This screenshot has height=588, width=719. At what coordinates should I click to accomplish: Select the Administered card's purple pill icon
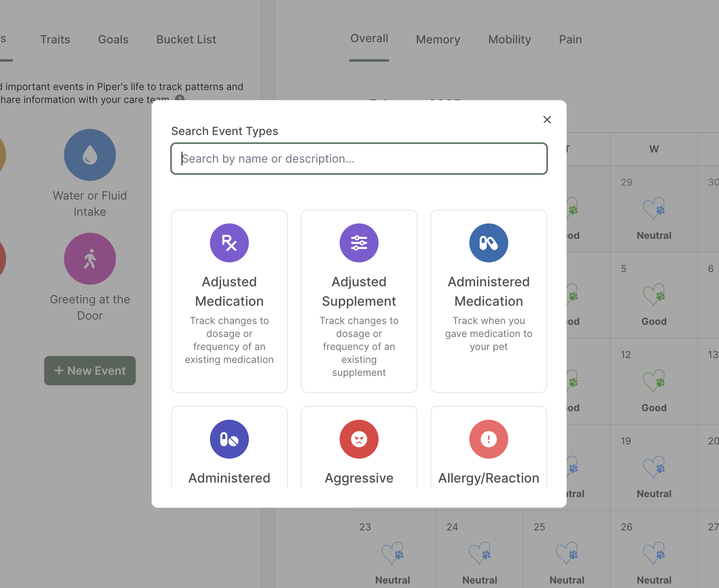229,439
